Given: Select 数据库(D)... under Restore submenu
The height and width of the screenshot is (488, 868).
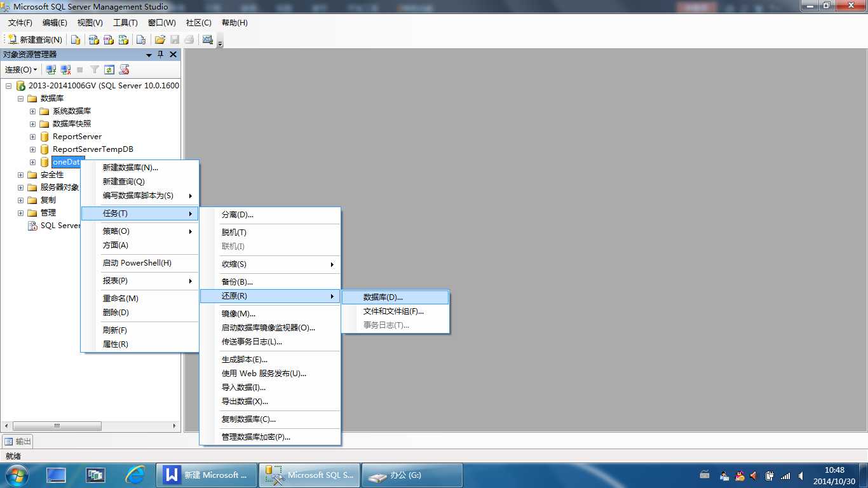Looking at the screenshot, I should (x=395, y=297).
